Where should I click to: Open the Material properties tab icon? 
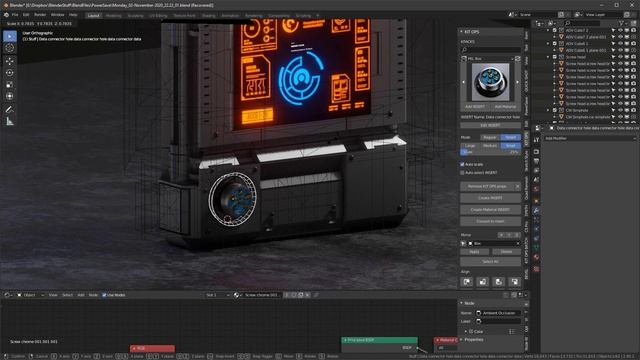tap(536, 258)
